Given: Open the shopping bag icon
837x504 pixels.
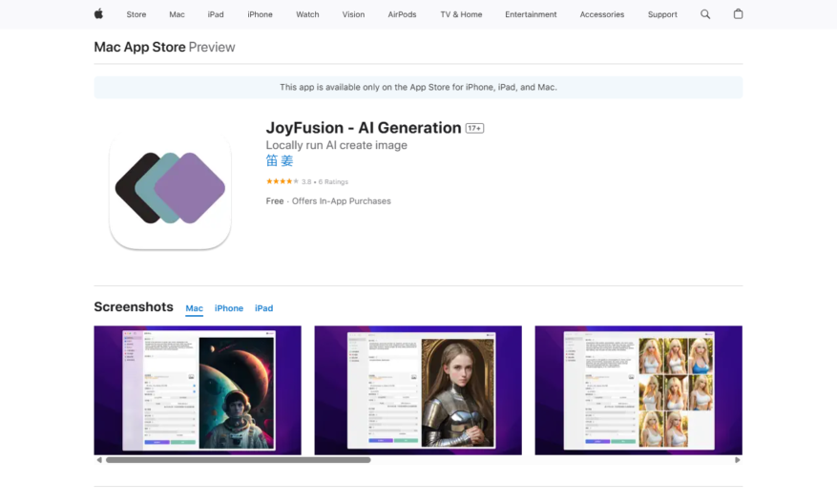Looking at the screenshot, I should coord(738,14).
